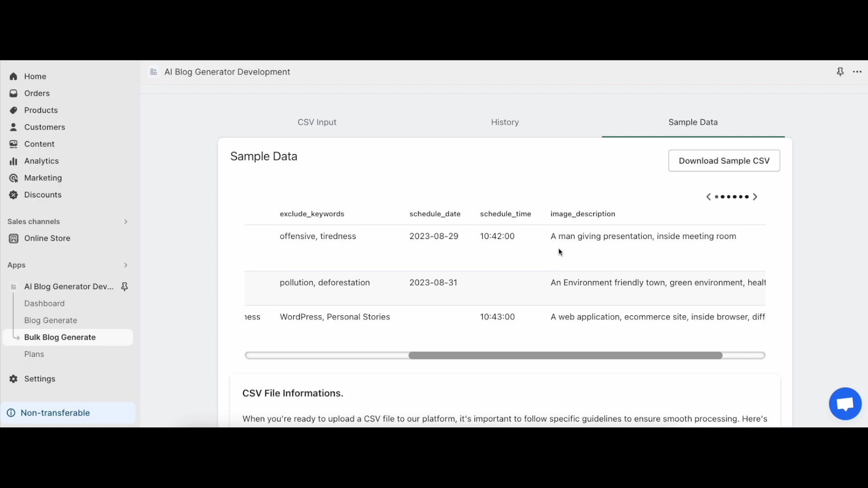
Task: Click the Marketing target icon
Action: (14, 178)
